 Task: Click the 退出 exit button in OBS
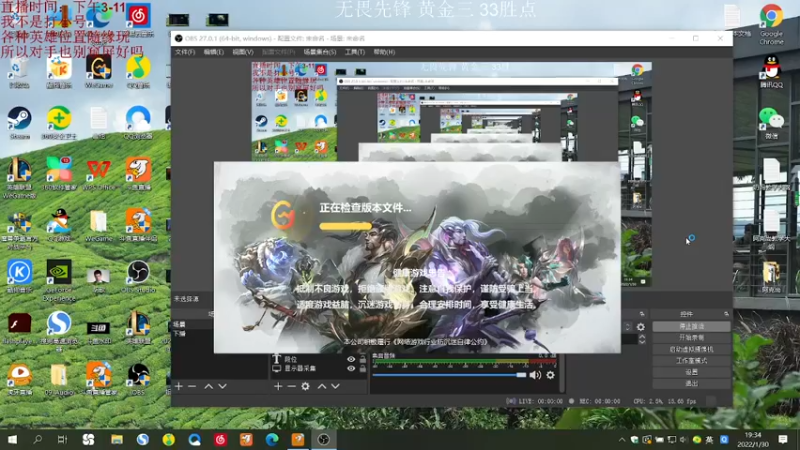(691, 383)
